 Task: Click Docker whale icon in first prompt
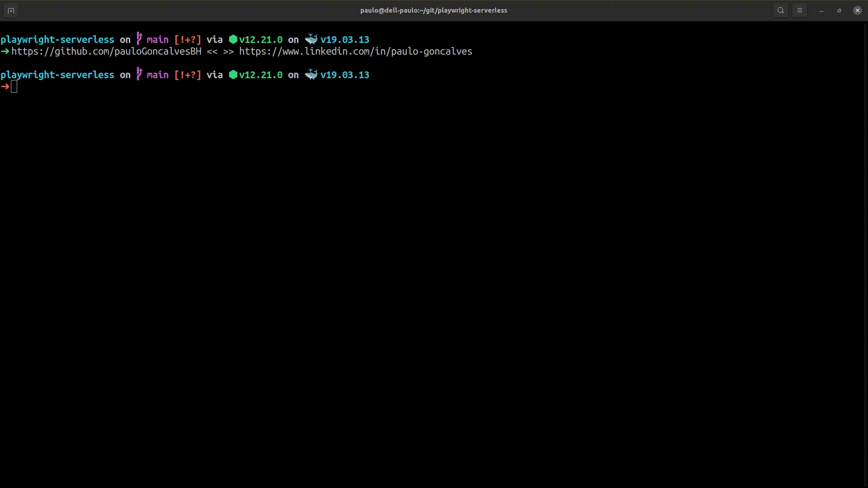pyautogui.click(x=311, y=39)
